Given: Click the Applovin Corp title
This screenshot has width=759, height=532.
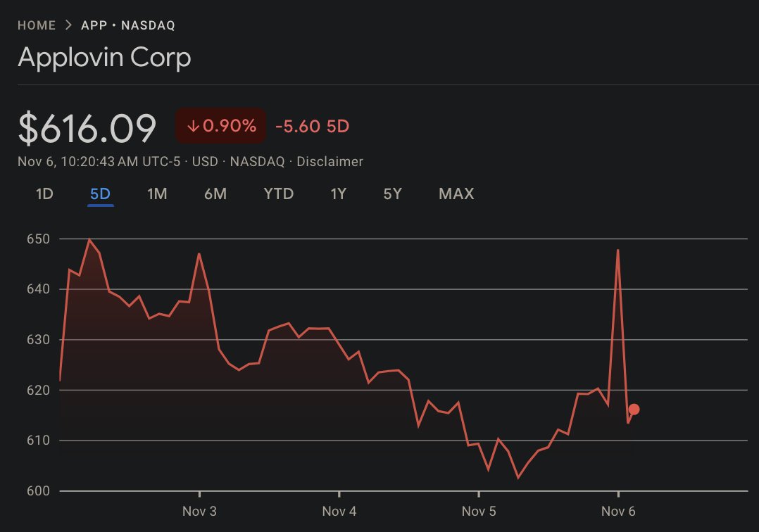Looking at the screenshot, I should point(105,58).
